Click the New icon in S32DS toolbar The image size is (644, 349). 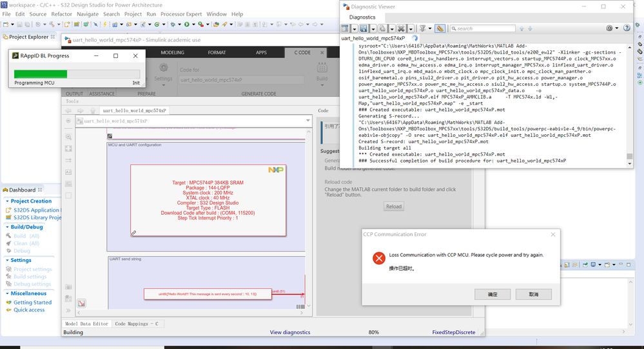point(6,25)
